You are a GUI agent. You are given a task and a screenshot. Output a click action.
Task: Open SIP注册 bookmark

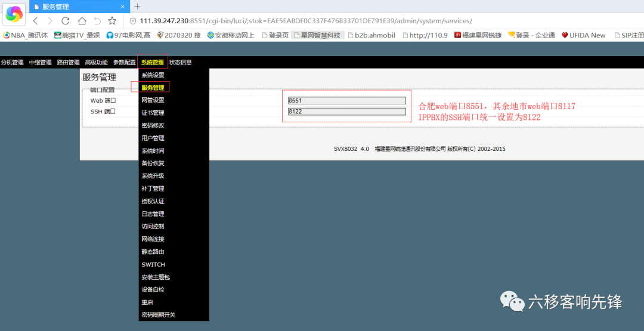click(629, 35)
